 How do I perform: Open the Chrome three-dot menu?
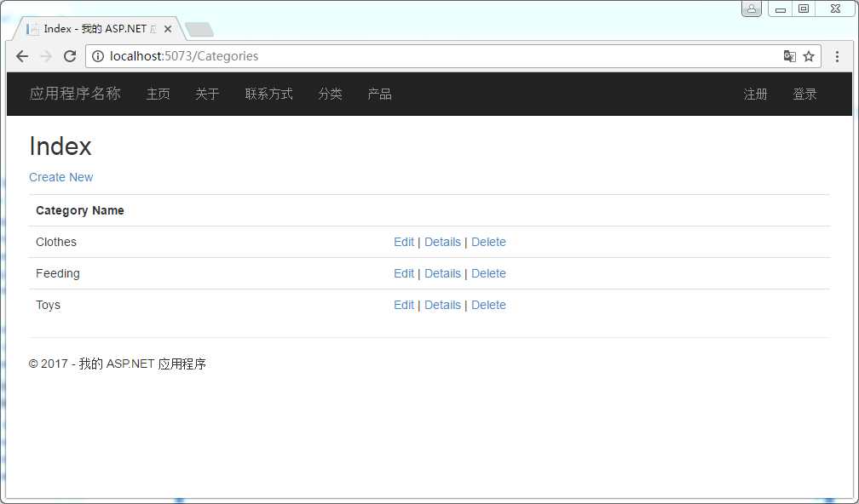(x=837, y=56)
